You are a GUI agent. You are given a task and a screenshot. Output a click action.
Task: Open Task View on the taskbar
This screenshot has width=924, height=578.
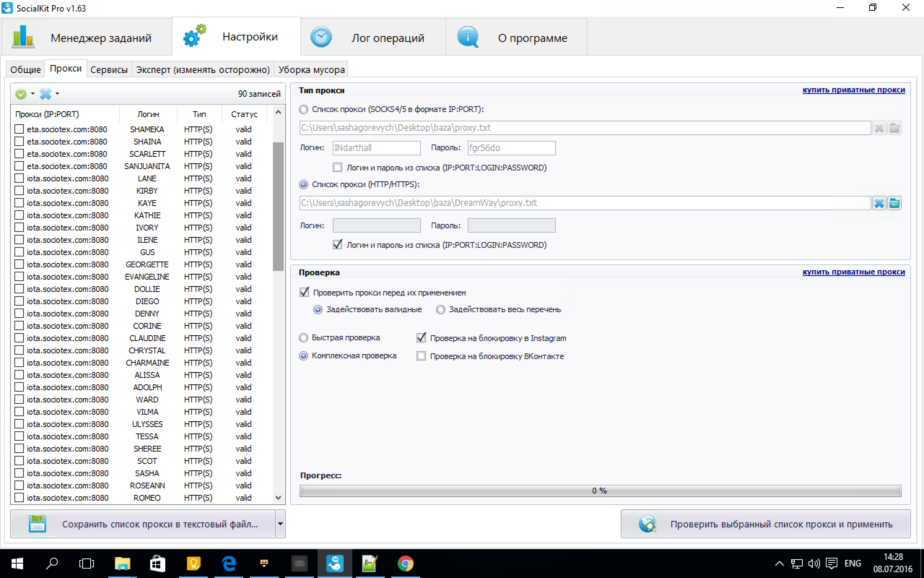point(87,564)
